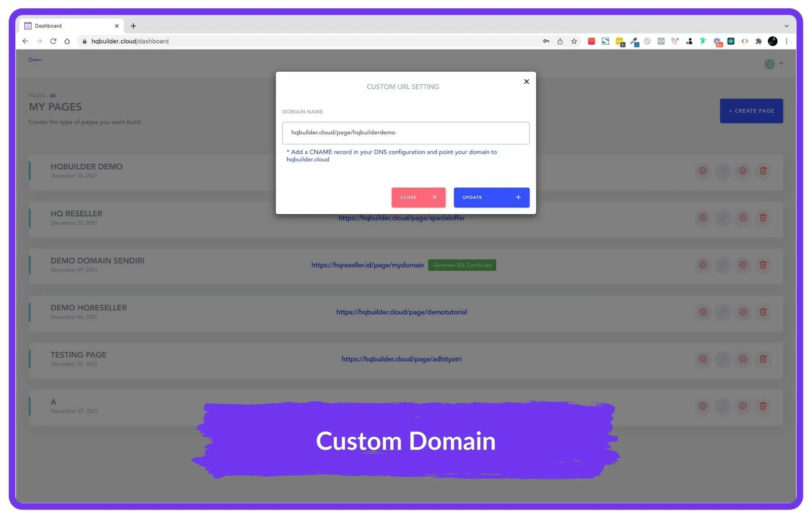Image resolution: width=812 pixels, height=518 pixels.
Task: Open the tab list chevron in the tab strip
Action: click(786, 26)
